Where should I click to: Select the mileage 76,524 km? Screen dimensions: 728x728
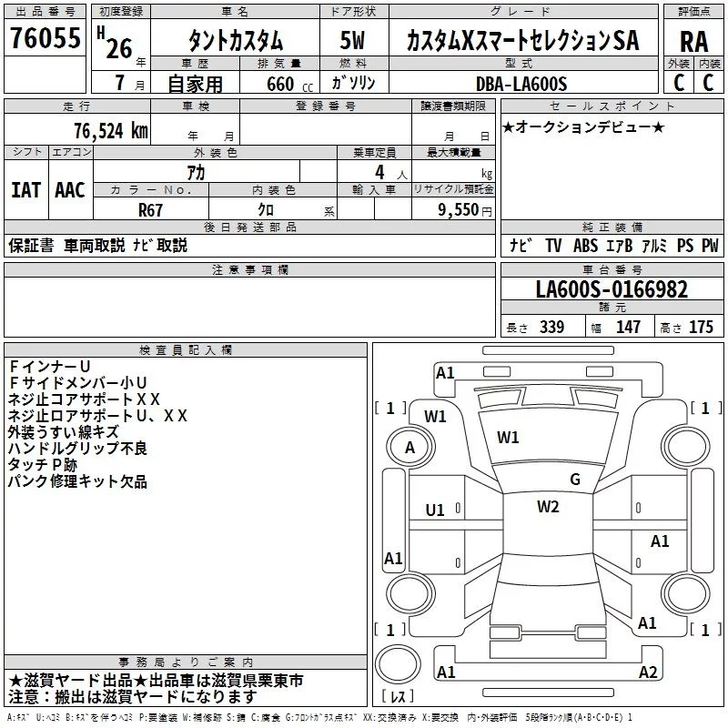tap(111, 131)
